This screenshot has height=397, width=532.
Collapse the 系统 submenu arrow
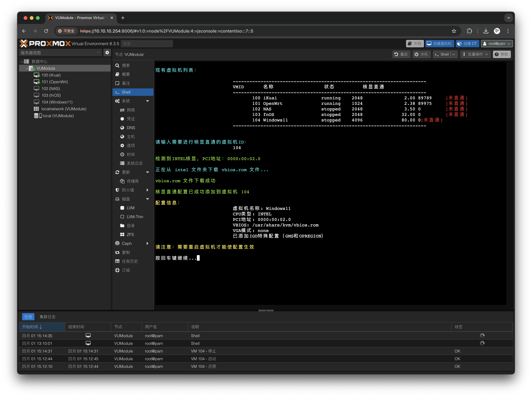click(148, 101)
